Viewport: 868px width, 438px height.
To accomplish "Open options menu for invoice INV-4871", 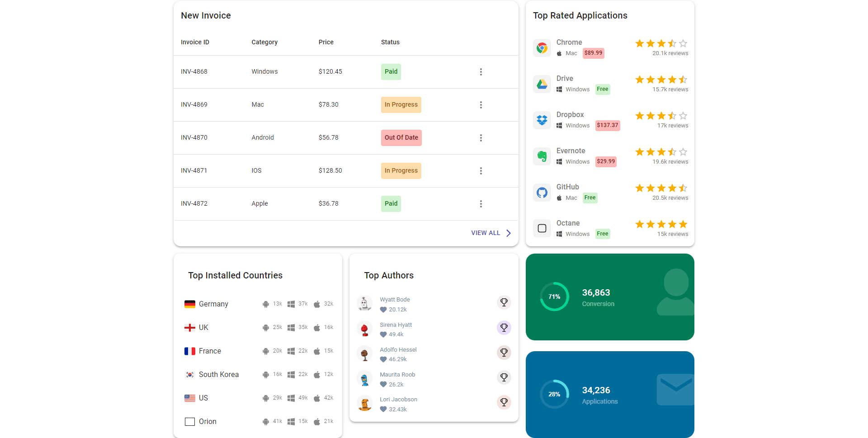I will tap(481, 171).
